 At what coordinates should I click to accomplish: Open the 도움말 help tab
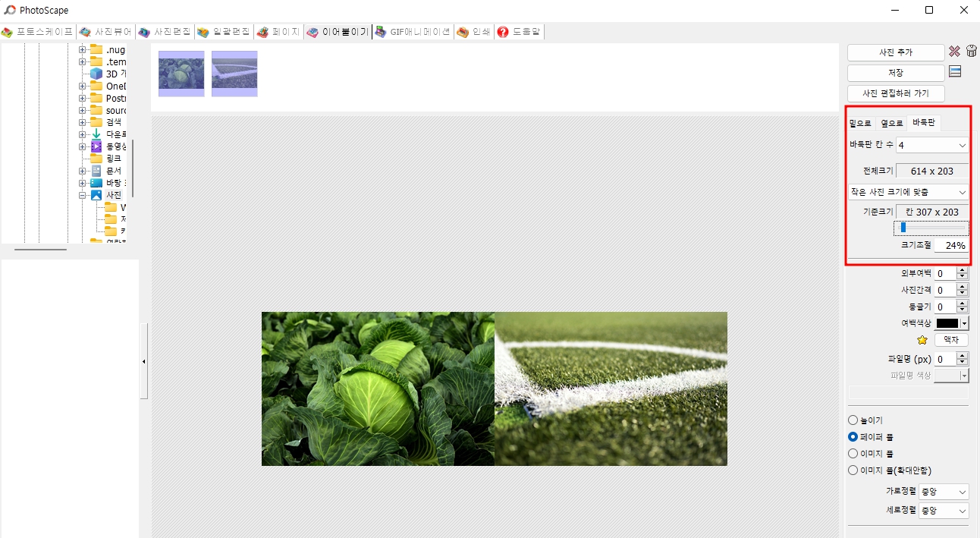click(x=519, y=32)
